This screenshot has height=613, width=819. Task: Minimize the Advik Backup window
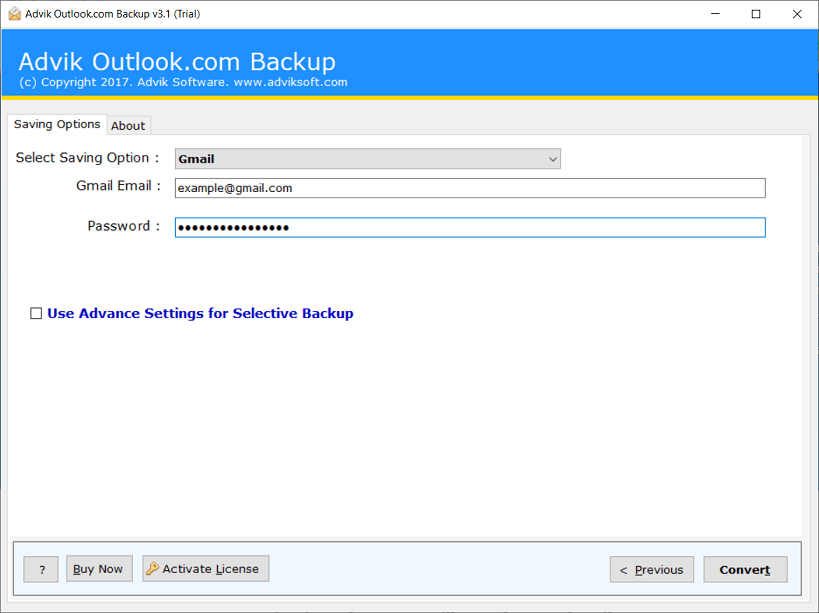coord(715,14)
